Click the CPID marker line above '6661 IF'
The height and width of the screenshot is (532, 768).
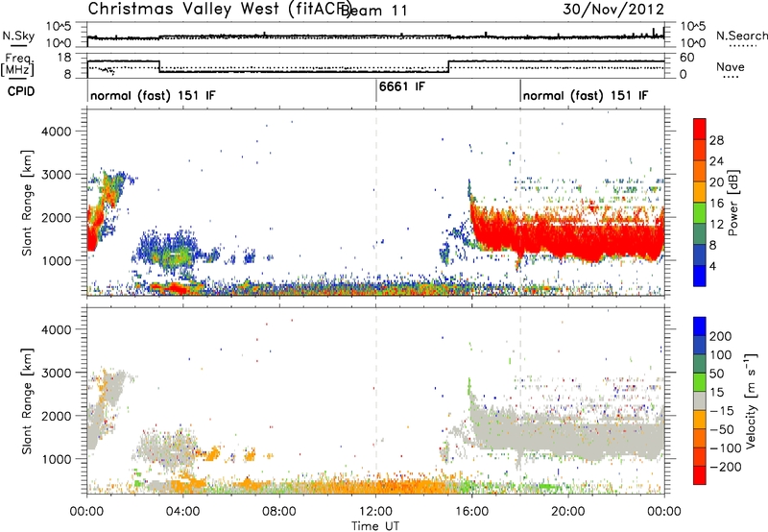click(x=376, y=90)
